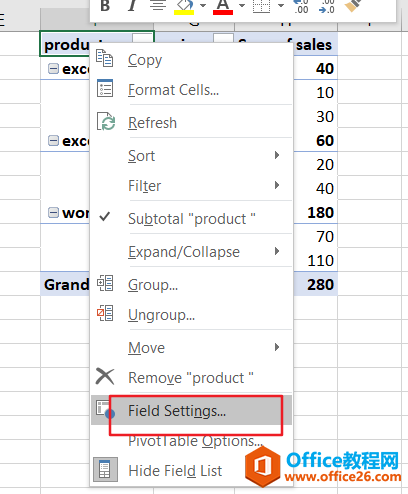Screen dimensions: 408x494
Task: Collapse the wor product group
Action: (x=53, y=212)
